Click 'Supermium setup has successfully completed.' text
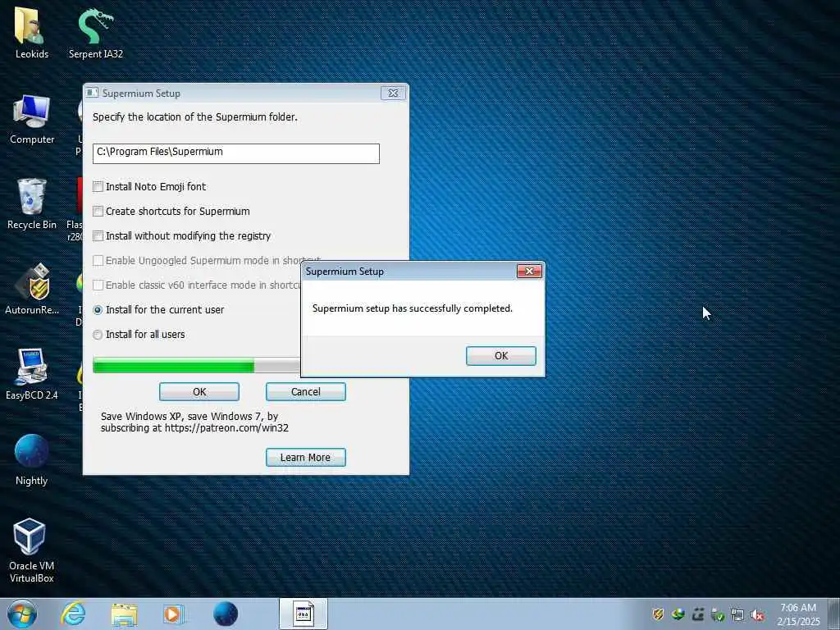This screenshot has height=630, width=840. 412,308
